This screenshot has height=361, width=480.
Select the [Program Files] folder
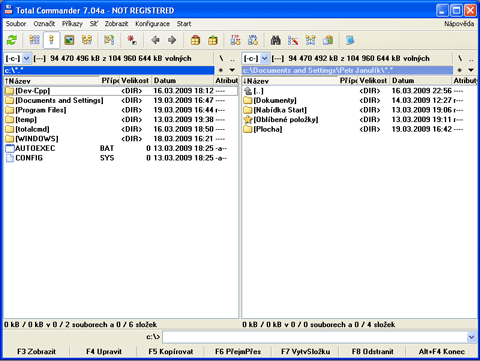click(121, 110)
